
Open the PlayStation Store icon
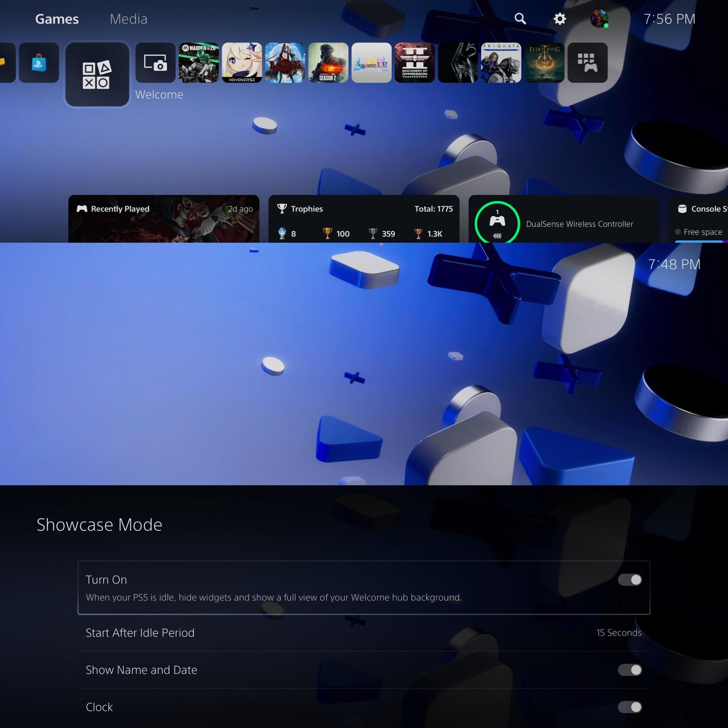click(39, 63)
